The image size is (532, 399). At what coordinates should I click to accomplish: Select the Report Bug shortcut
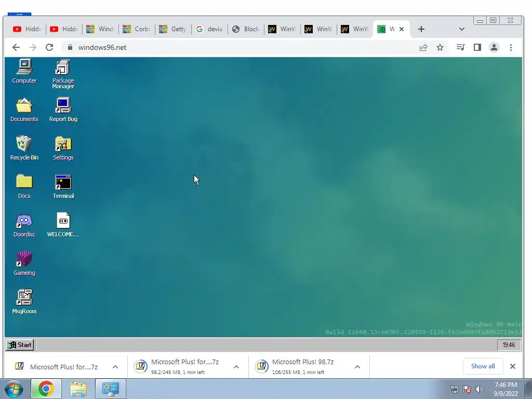coord(63,110)
